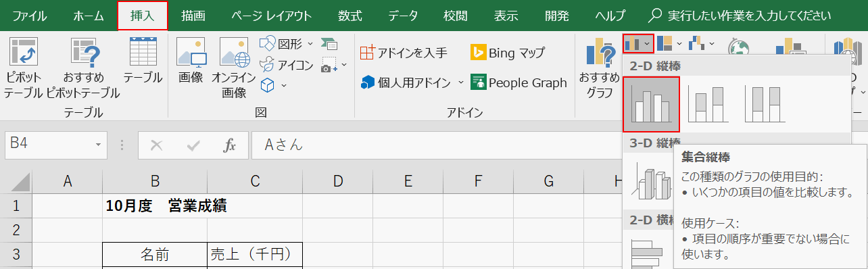Image resolution: width=868 pixels, height=269 pixels.
Task: Switch to the 挿入 tab
Action: click(143, 16)
